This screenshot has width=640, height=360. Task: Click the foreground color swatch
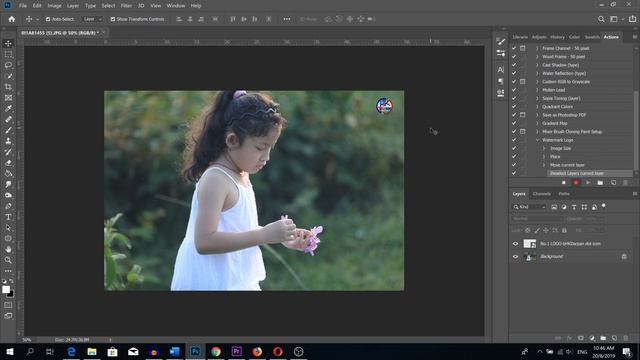coord(6,289)
